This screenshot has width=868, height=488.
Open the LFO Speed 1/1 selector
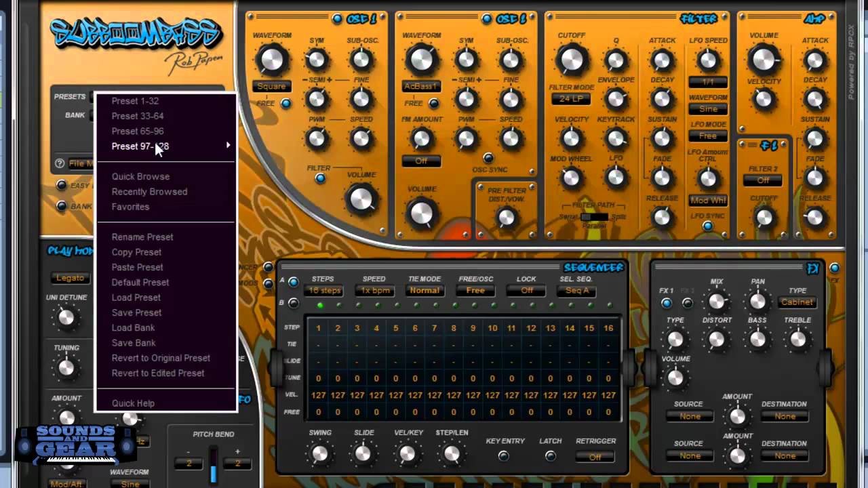point(708,82)
